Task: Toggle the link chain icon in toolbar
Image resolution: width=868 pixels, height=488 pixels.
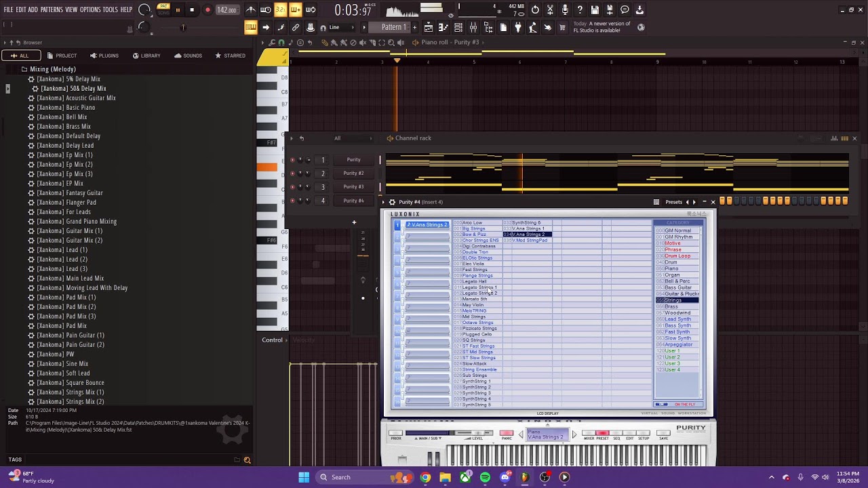Action: (x=296, y=27)
